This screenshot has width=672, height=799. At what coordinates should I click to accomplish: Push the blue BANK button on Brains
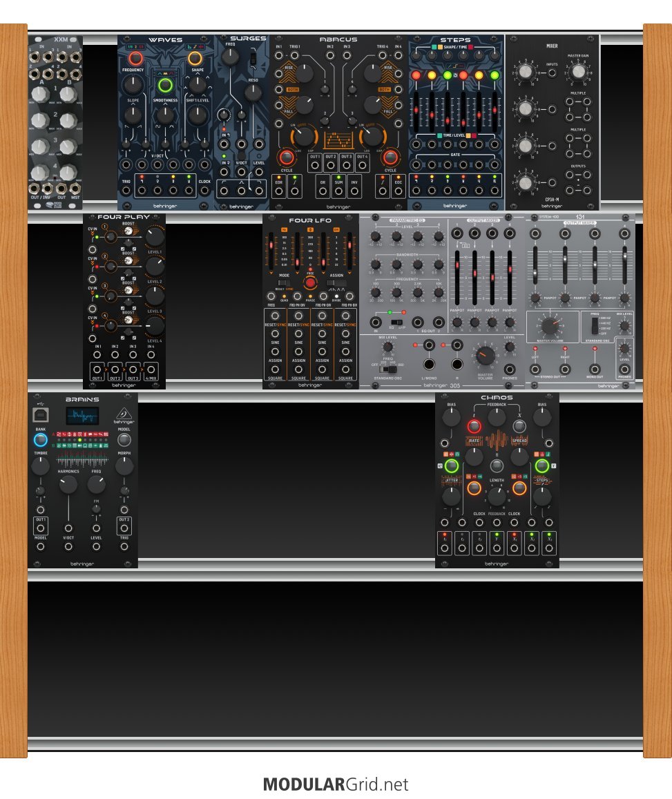40,440
